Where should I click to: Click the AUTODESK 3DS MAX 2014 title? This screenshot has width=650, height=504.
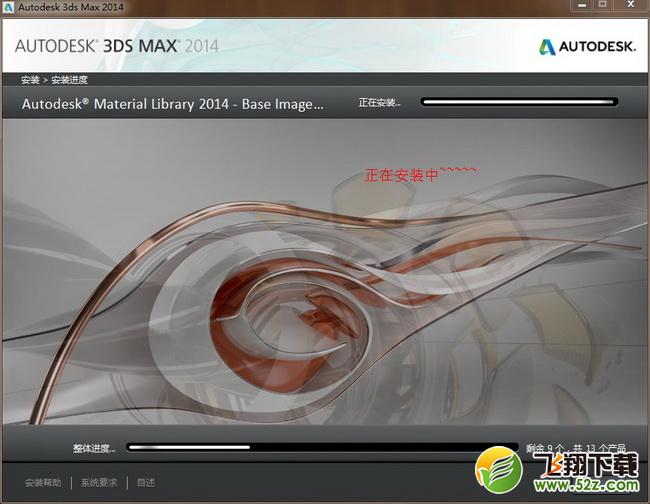(116, 46)
